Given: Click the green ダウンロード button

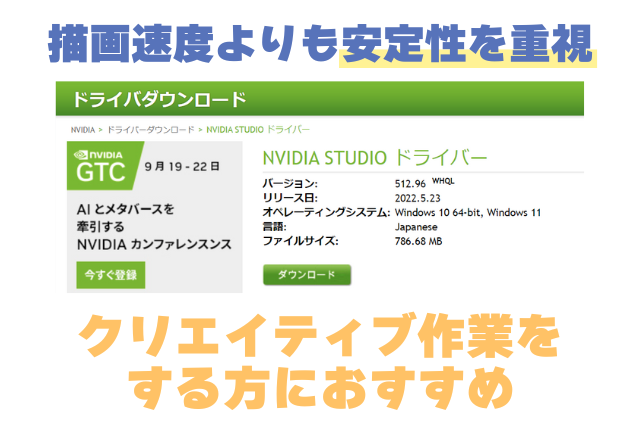Looking at the screenshot, I should 307,275.
